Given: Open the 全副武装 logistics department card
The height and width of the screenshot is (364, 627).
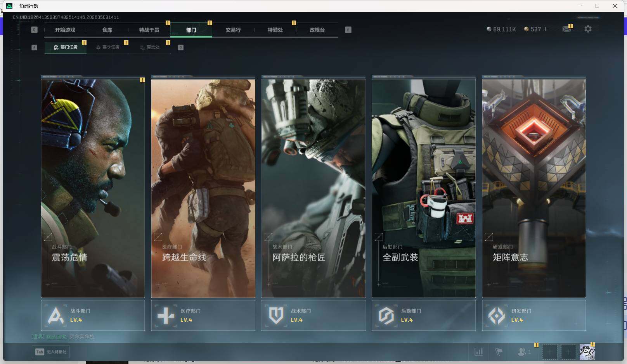Looking at the screenshot, I should pos(424,188).
